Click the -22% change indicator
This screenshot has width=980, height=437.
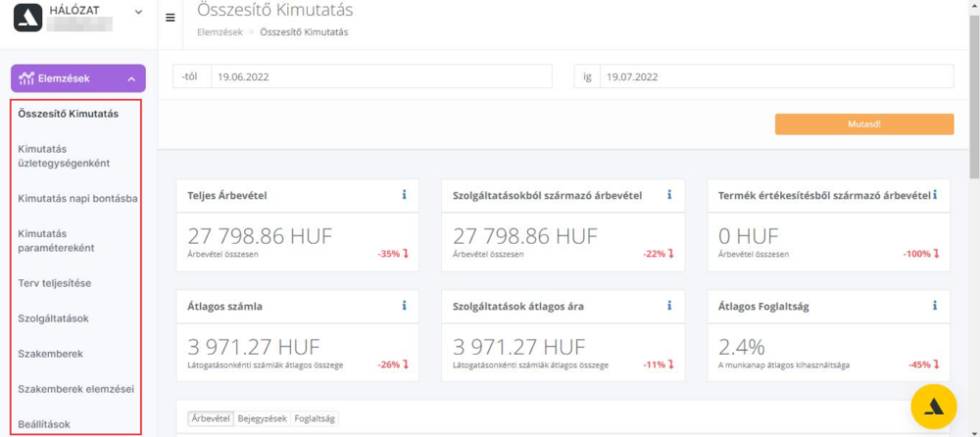click(659, 254)
